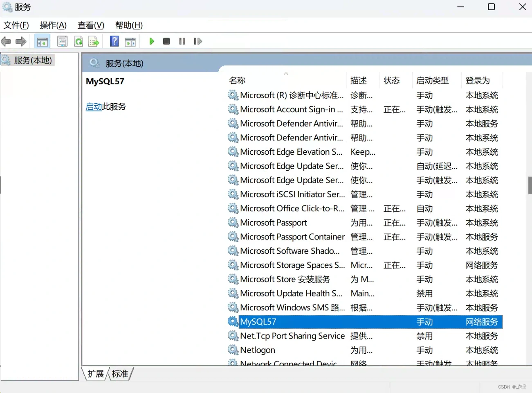Viewport: 532px width, 393px height.
Task: Open Properties from the toolbar icon
Action: 63,41
